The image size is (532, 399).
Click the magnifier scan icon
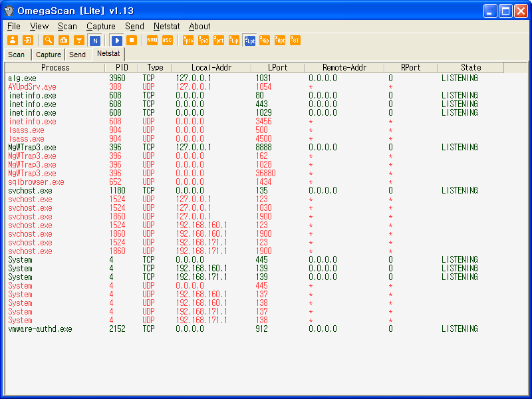(49, 41)
